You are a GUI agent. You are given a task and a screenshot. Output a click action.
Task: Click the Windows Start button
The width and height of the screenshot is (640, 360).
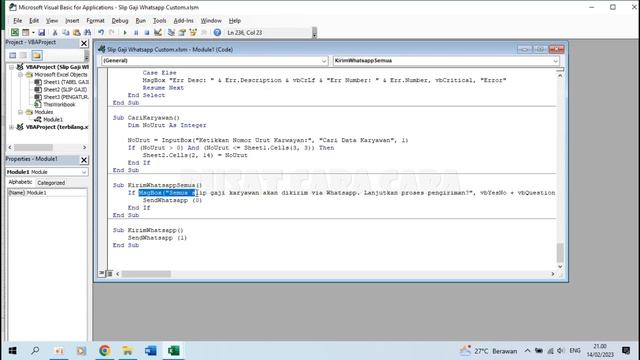tap(13, 351)
